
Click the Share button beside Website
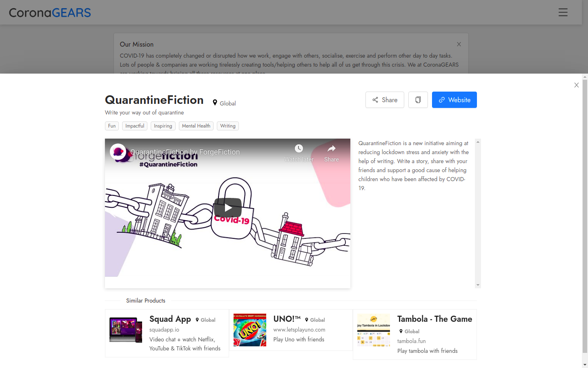385,100
